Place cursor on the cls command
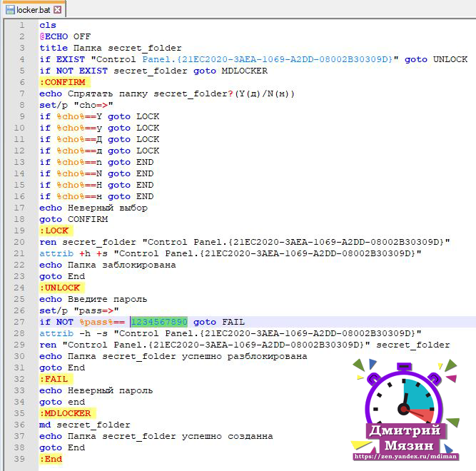The width and height of the screenshot is (476, 471). click(48, 25)
